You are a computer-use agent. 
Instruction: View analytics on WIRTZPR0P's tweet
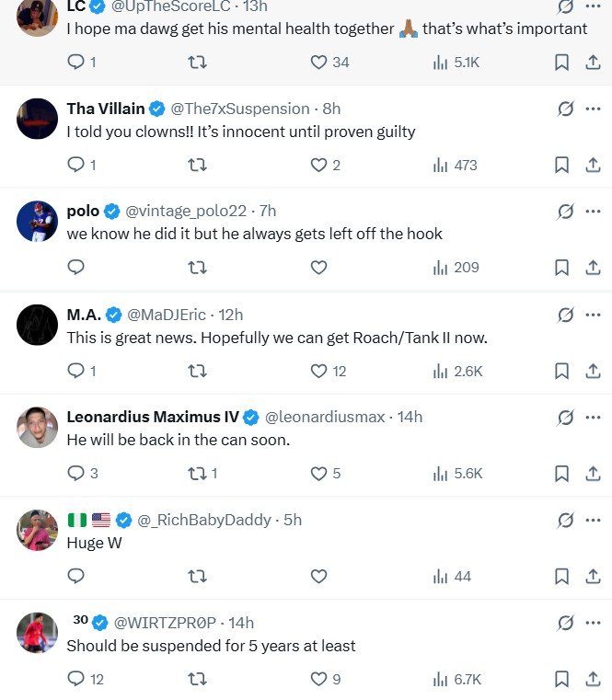coord(456,680)
